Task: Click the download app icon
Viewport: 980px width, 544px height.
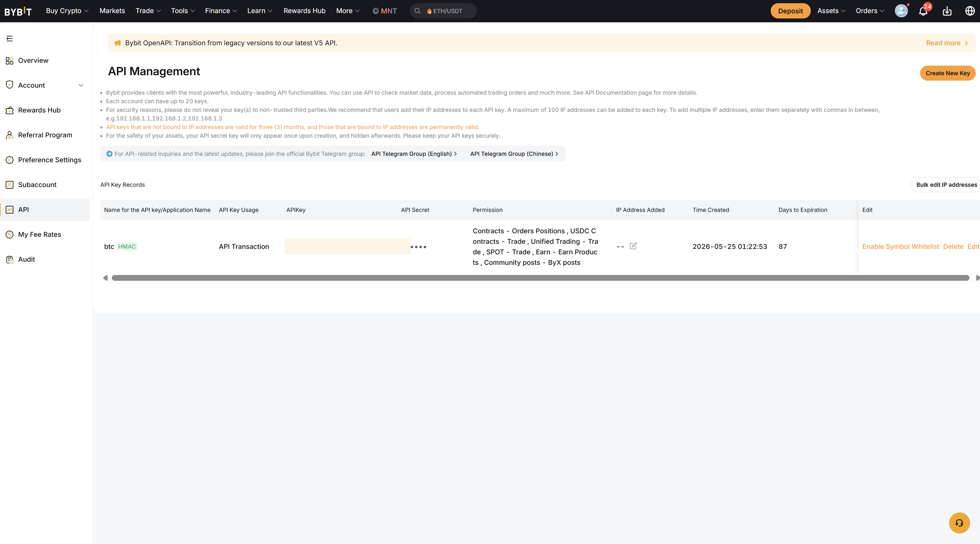Action: click(x=947, y=11)
